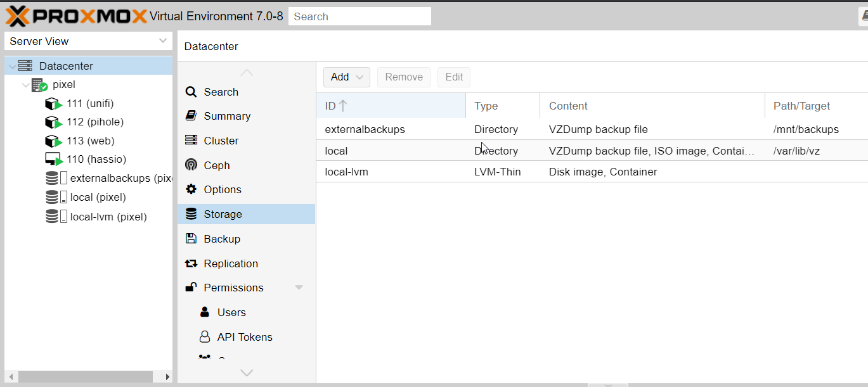Click the Proxmox logo
The width and height of the screenshot is (868, 387).
coord(77,16)
